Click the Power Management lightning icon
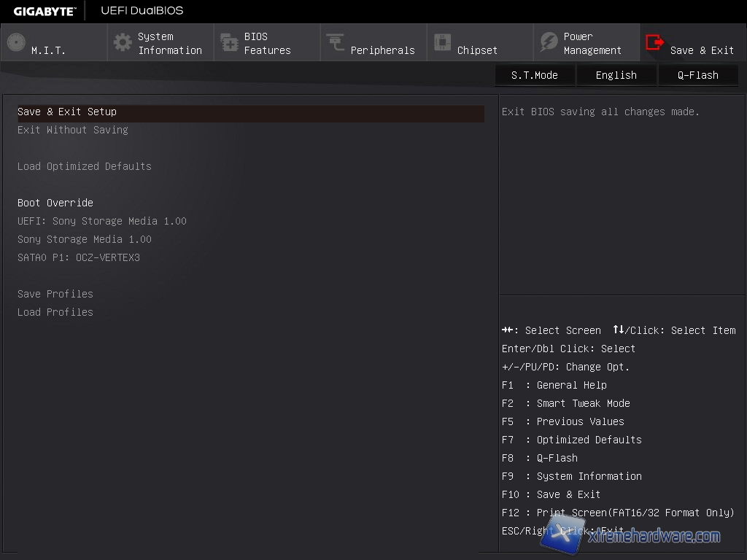 [549, 42]
